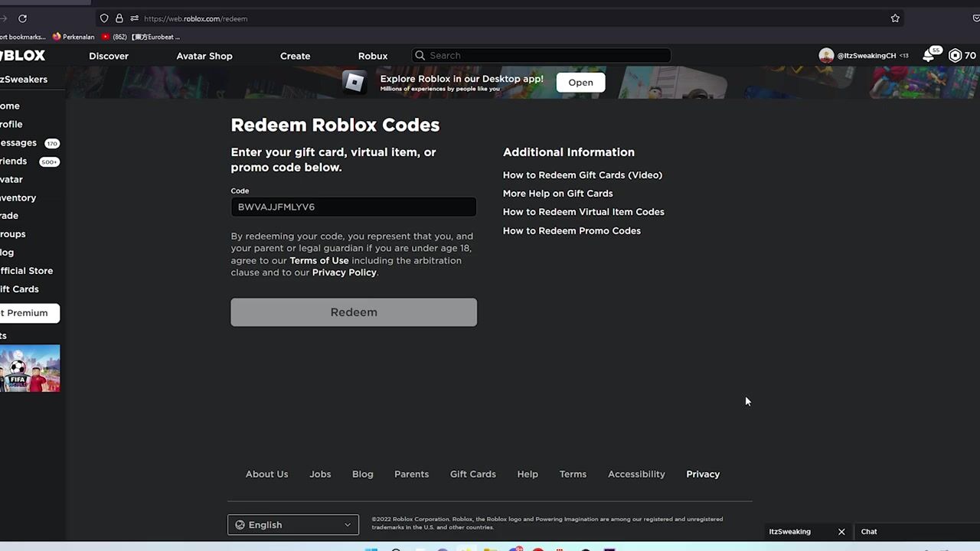The height and width of the screenshot is (551, 980).
Task: Expand the English language dropdown
Action: pos(293,525)
